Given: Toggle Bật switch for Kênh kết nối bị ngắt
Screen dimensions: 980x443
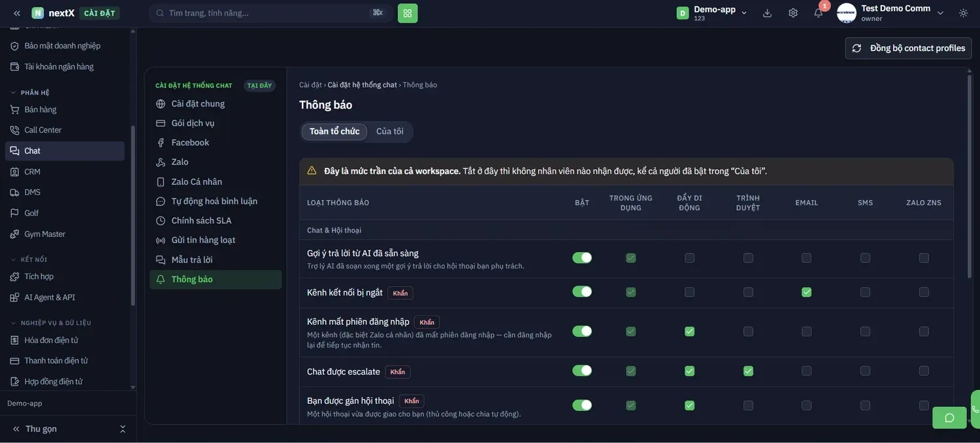Looking at the screenshot, I should pyautogui.click(x=582, y=291).
